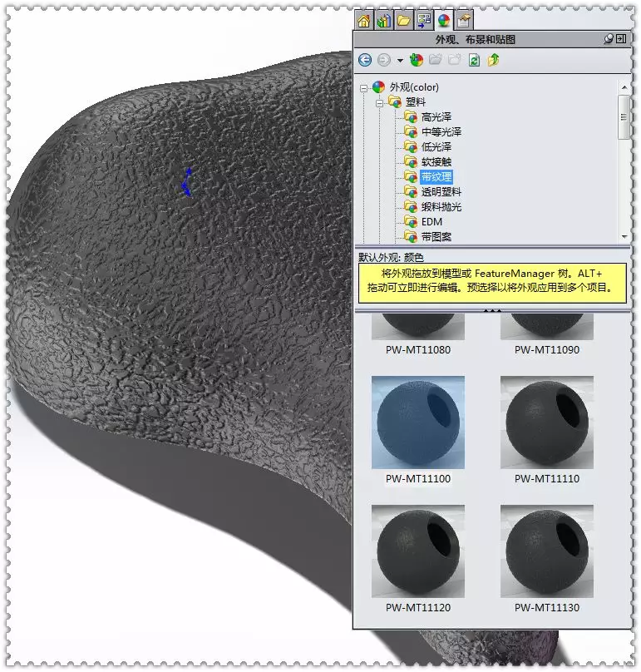Click the 带纹理 folder icon
641x672 pixels.
point(411,176)
